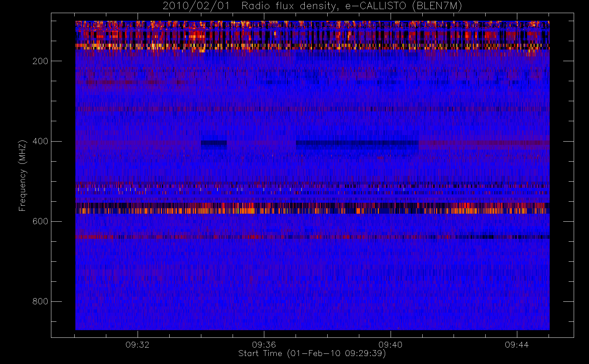The image size is (589, 364).
Task: Click the 09:36 time tick label
Action: [x=264, y=345]
